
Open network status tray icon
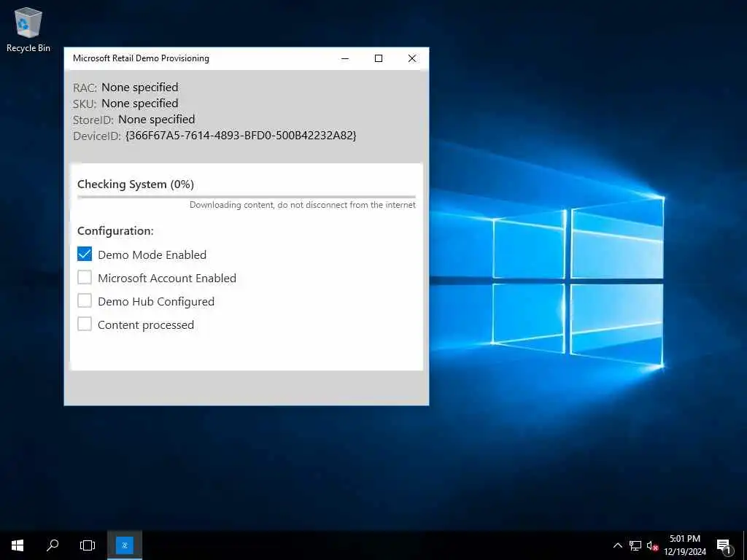[x=635, y=545]
